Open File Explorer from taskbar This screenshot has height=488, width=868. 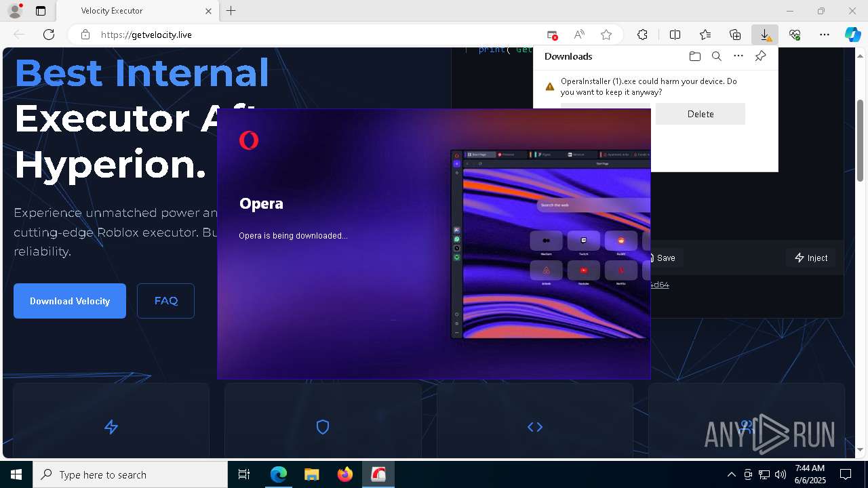(312, 474)
